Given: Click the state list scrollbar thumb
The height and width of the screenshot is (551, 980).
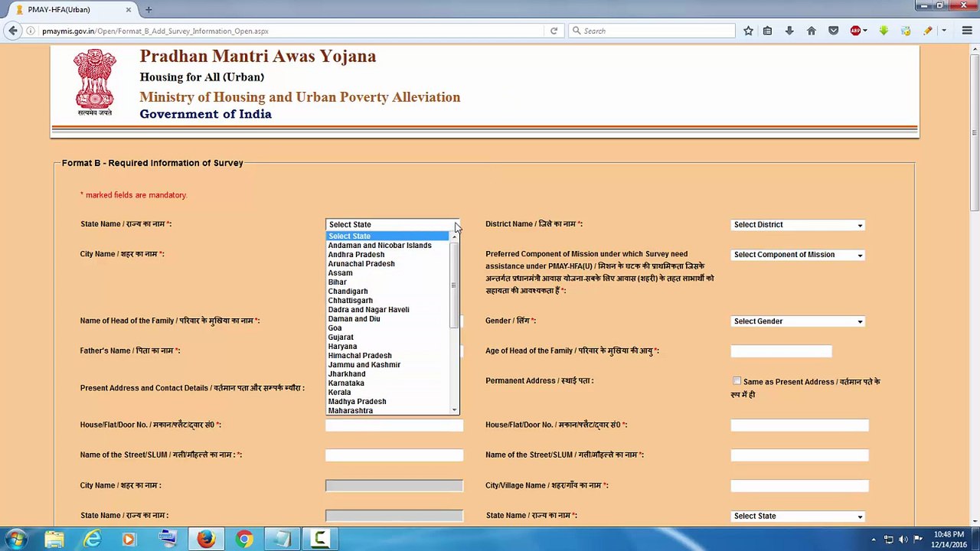Looking at the screenshot, I should coord(455,285).
